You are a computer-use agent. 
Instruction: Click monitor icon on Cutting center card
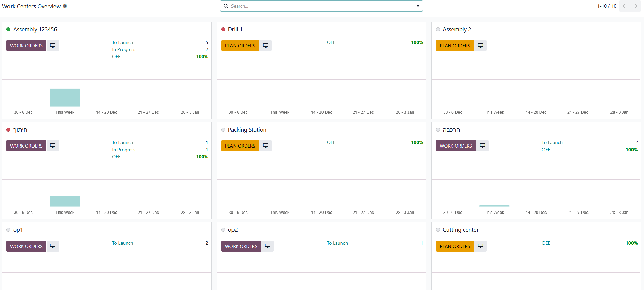tap(480, 246)
